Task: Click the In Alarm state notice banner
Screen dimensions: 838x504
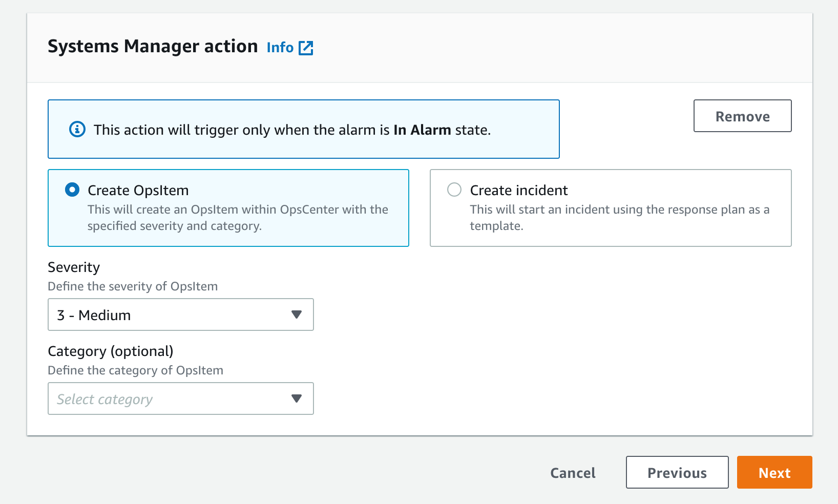Action: point(303,129)
